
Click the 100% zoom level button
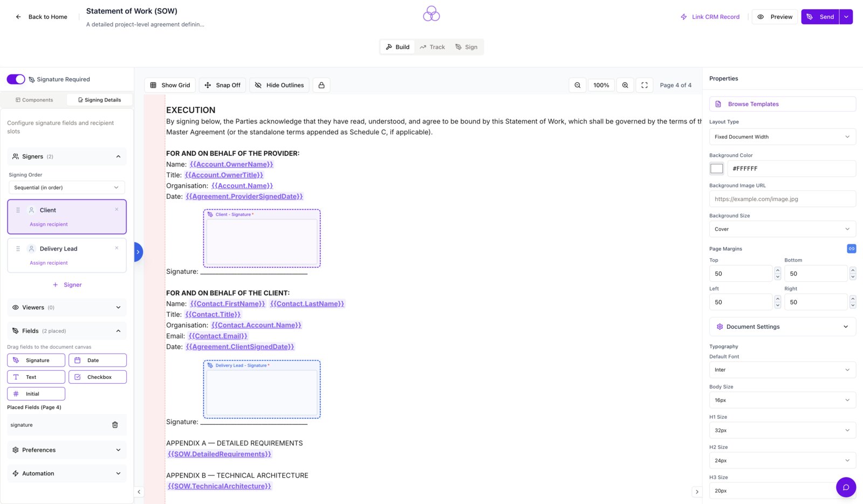[x=601, y=85]
